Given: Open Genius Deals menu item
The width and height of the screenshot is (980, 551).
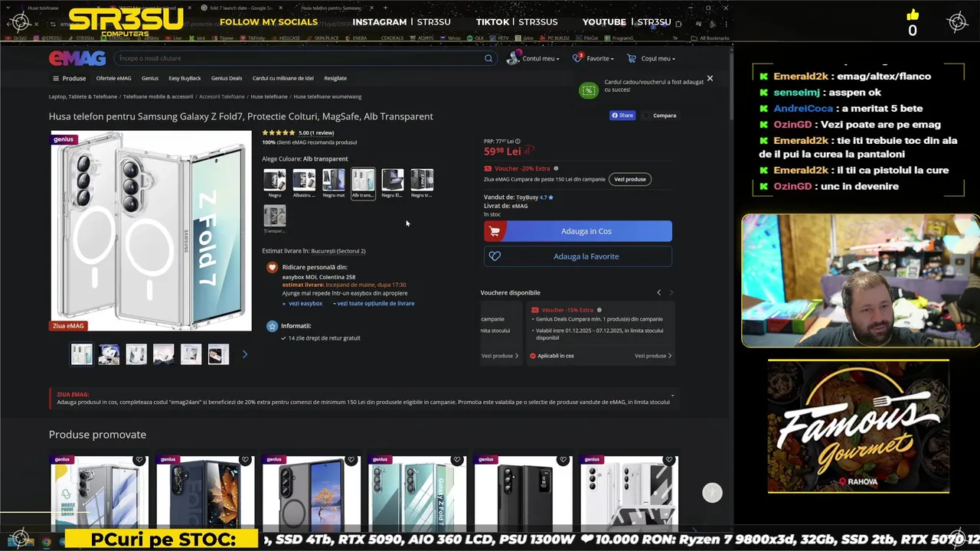Looking at the screenshot, I should [227, 78].
